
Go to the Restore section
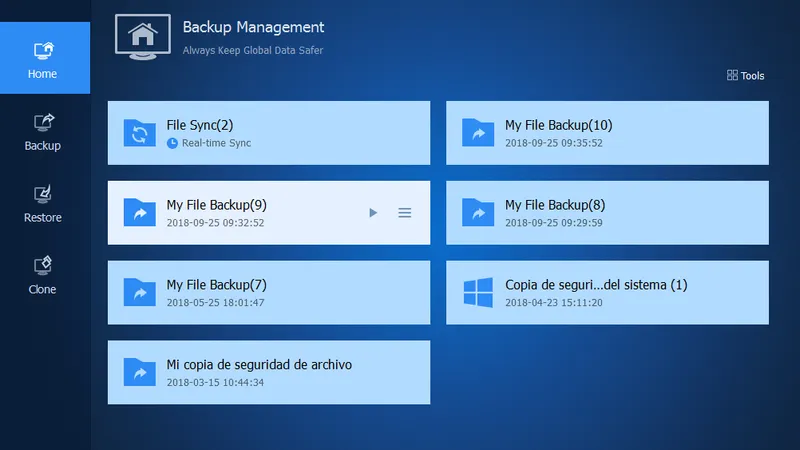pyautogui.click(x=43, y=203)
